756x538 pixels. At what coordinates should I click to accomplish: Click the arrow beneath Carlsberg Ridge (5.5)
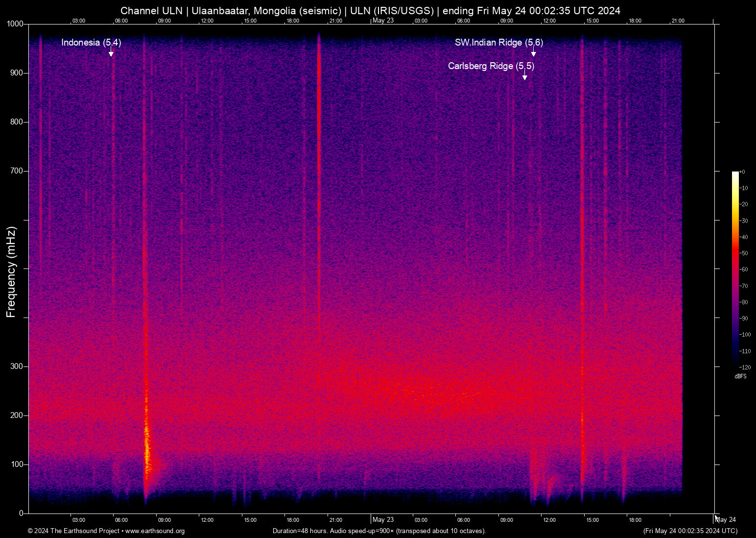click(x=524, y=75)
